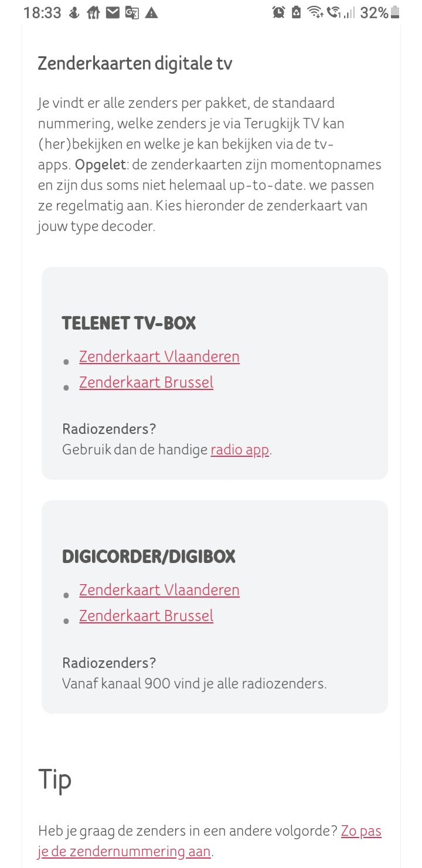422x868 pixels.
Task: Tap the Wi-Fi signal icon
Action: tap(315, 13)
